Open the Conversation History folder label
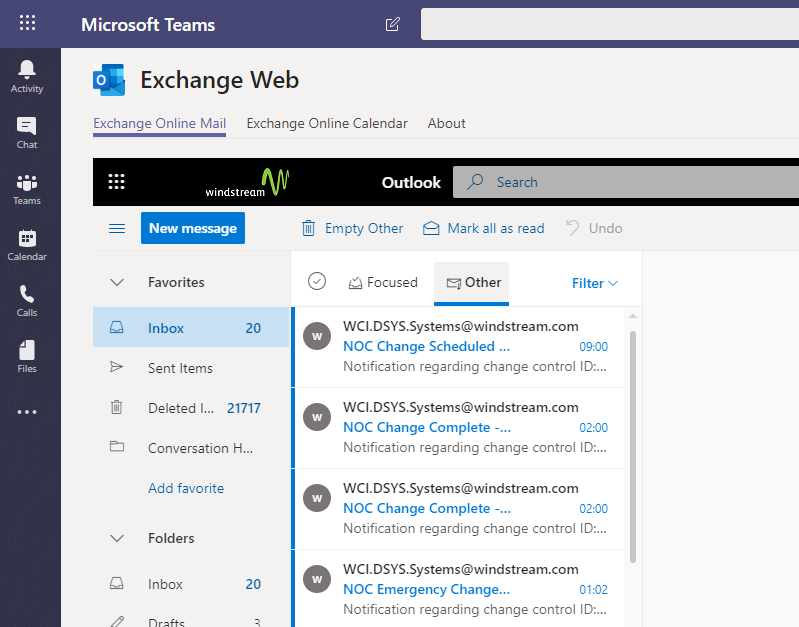Screen dimensions: 799x627 200,449
